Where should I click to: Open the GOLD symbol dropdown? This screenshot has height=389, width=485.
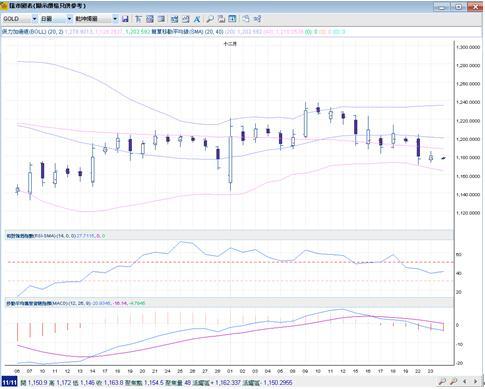point(34,19)
